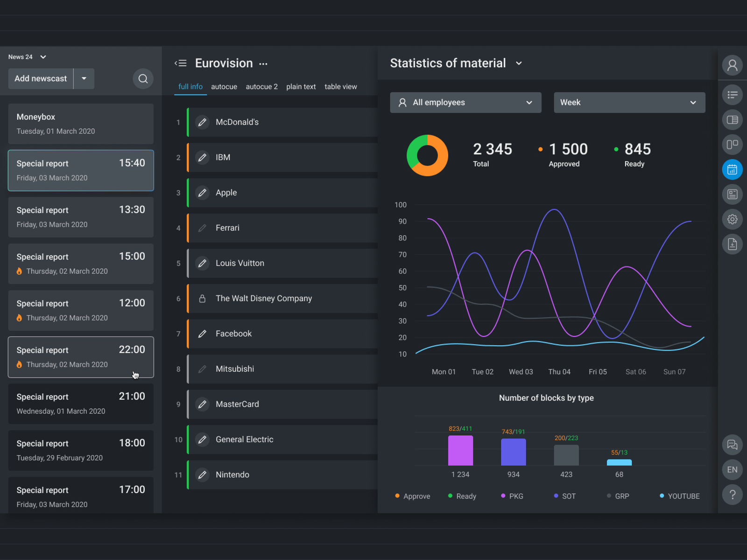Open the calendar statistics icon
The image size is (747, 560).
click(x=732, y=169)
